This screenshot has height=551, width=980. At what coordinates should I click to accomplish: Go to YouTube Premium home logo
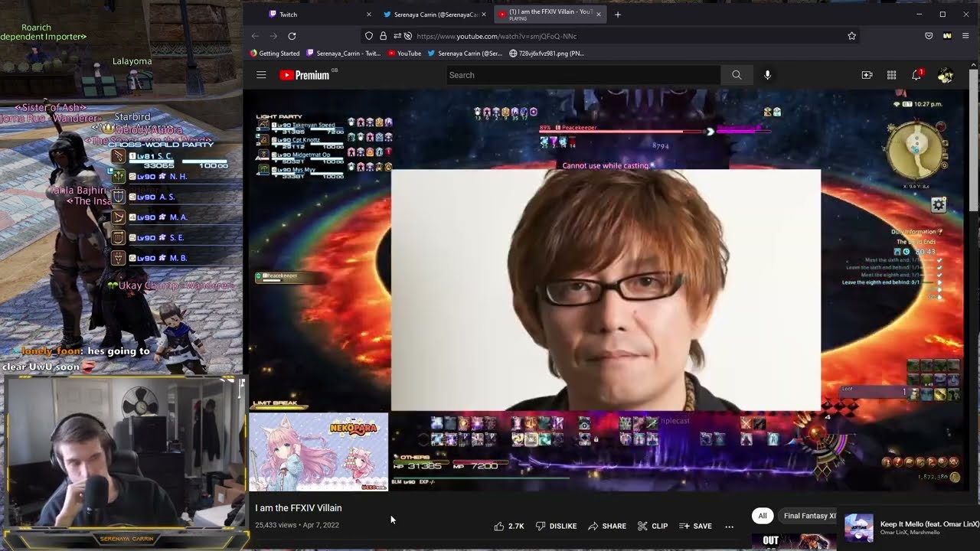(304, 75)
